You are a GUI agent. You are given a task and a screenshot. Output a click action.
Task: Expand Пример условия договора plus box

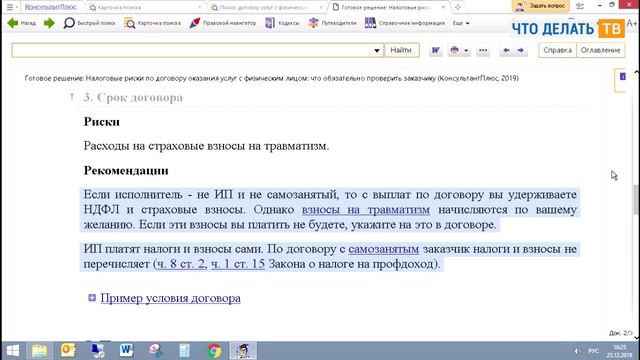pos(92,298)
